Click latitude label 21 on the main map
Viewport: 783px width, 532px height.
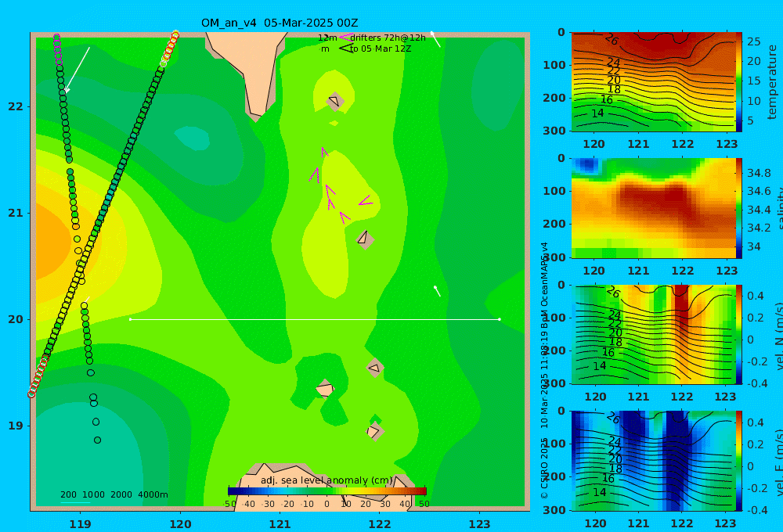tap(16, 213)
